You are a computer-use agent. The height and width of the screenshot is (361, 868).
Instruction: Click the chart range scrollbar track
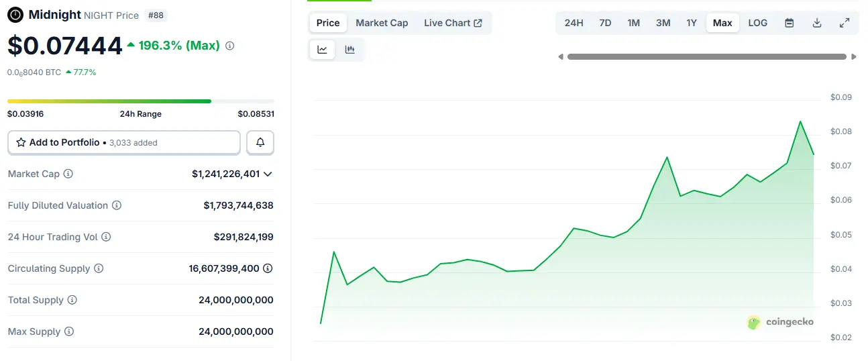tap(707, 57)
